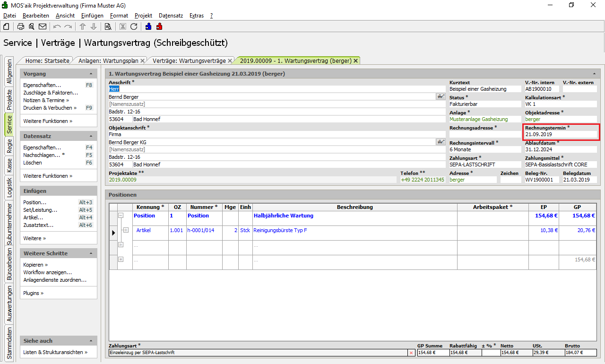Expand the Artikel 1.001 row node

[125, 230]
